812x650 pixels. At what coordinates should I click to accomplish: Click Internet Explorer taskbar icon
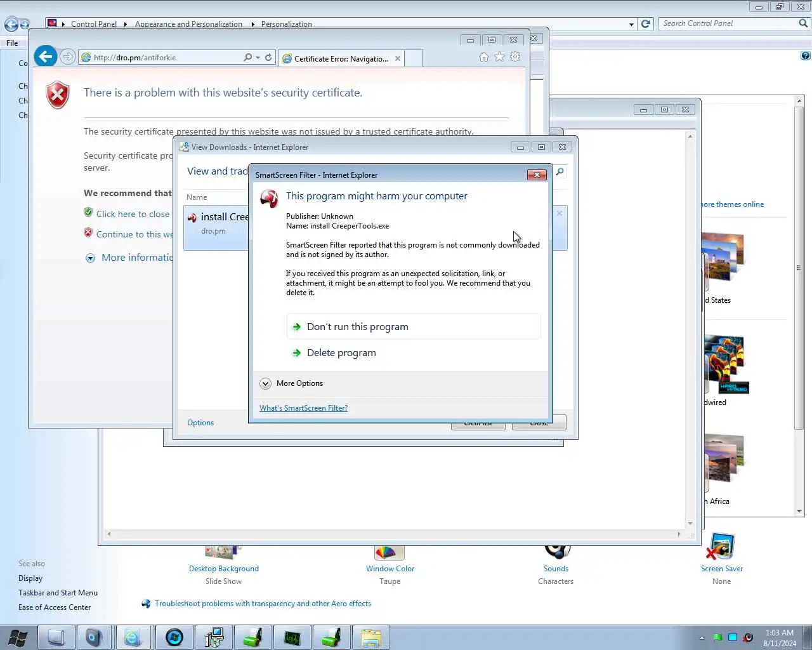coord(133,637)
